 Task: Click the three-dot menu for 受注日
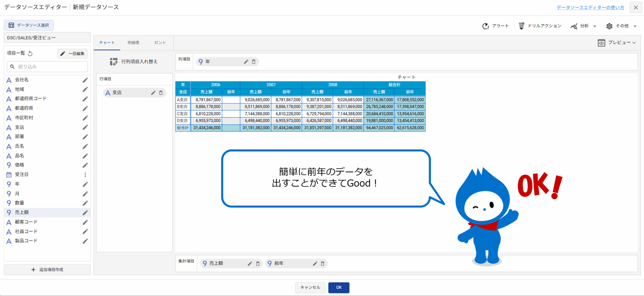click(85, 175)
